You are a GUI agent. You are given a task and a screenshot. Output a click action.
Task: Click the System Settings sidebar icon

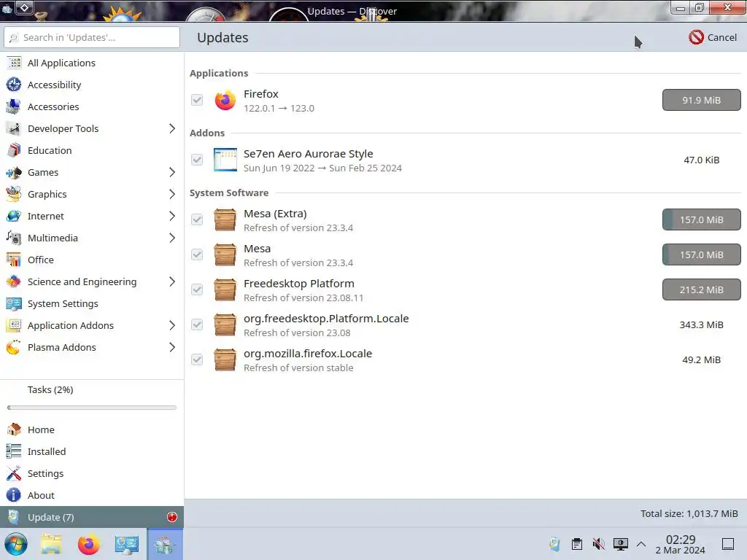pos(14,304)
